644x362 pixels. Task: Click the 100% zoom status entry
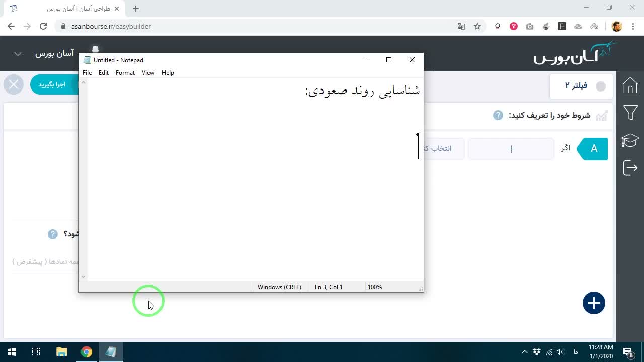click(x=375, y=287)
